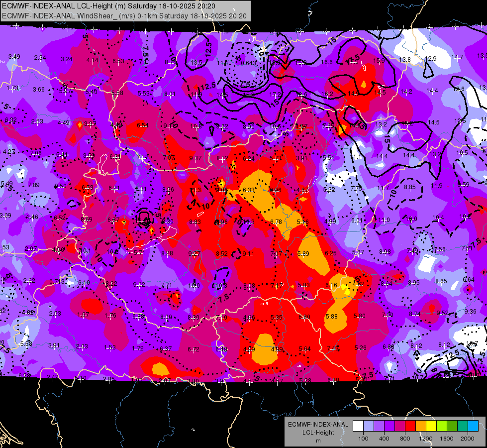Click the wind shear value 13.8
The image size is (487, 448).
point(405,59)
